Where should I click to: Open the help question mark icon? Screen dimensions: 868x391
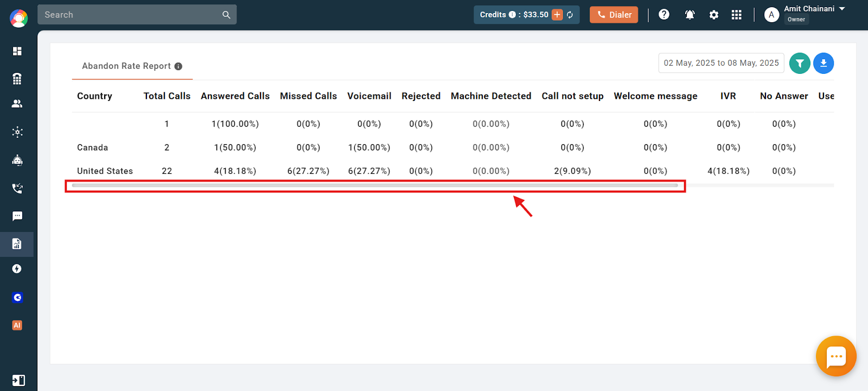[664, 15]
